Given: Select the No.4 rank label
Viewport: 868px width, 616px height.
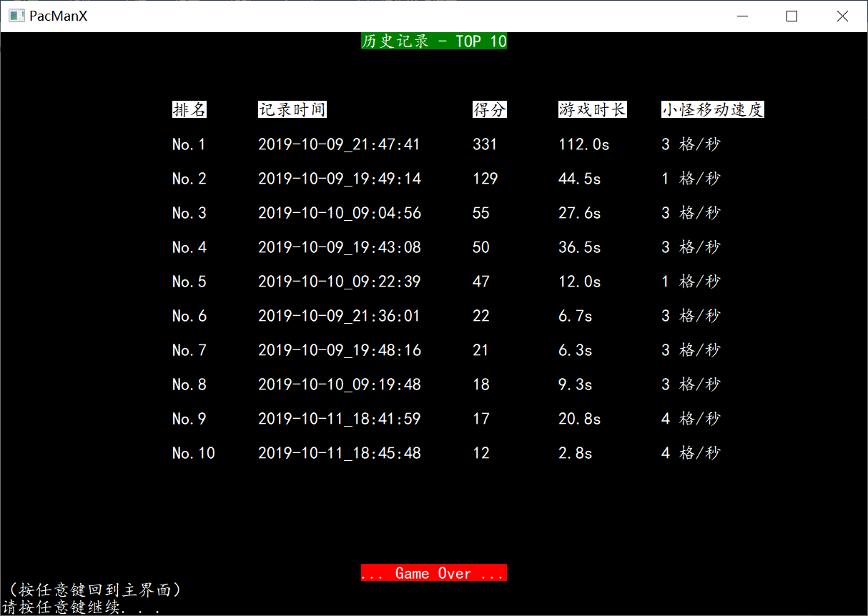Looking at the screenshot, I should [x=189, y=247].
